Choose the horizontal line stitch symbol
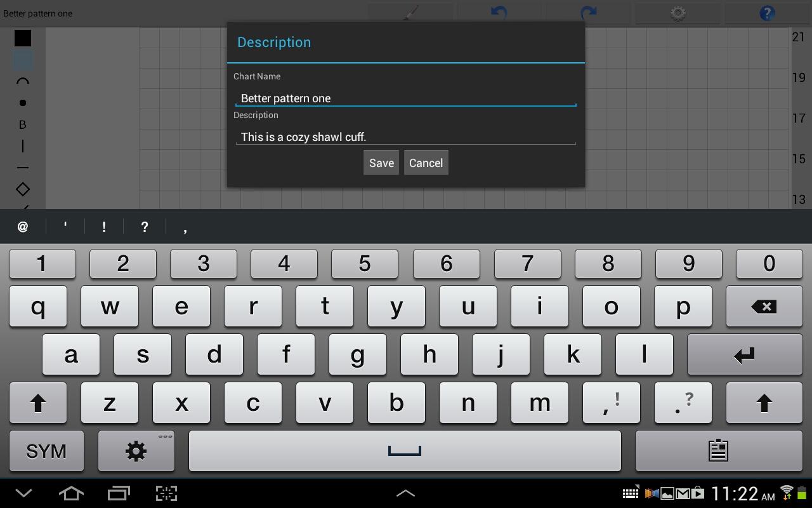This screenshot has height=508, width=812. pos(23,168)
